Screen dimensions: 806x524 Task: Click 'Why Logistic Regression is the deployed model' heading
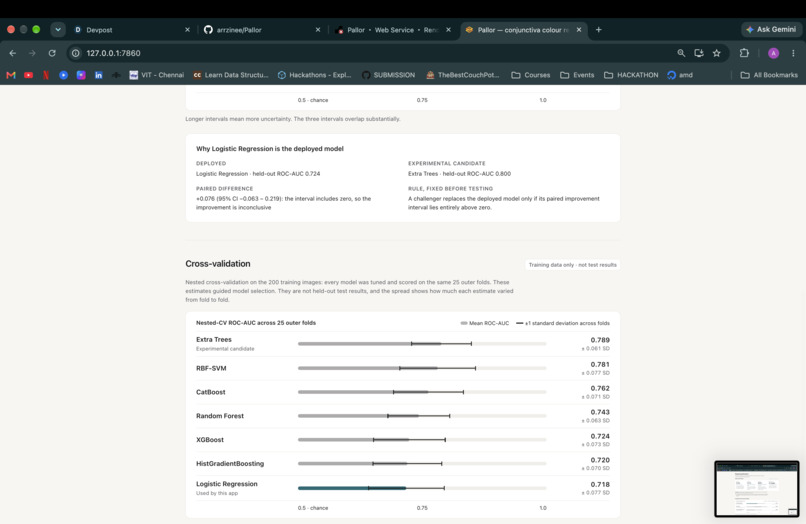pos(270,149)
